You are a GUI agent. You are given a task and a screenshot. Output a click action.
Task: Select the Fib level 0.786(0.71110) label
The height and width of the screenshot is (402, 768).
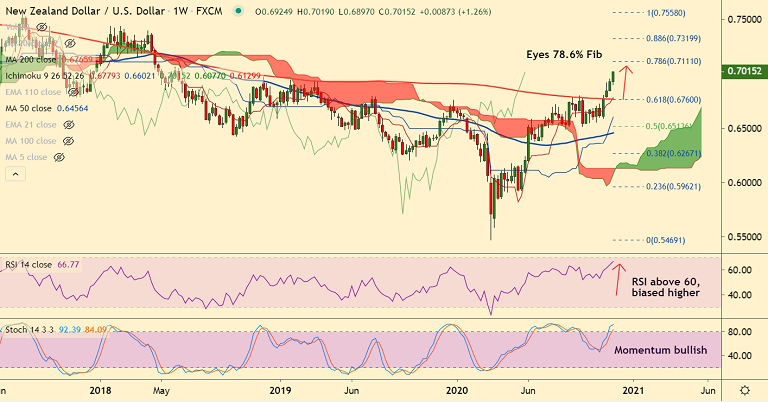coord(673,61)
